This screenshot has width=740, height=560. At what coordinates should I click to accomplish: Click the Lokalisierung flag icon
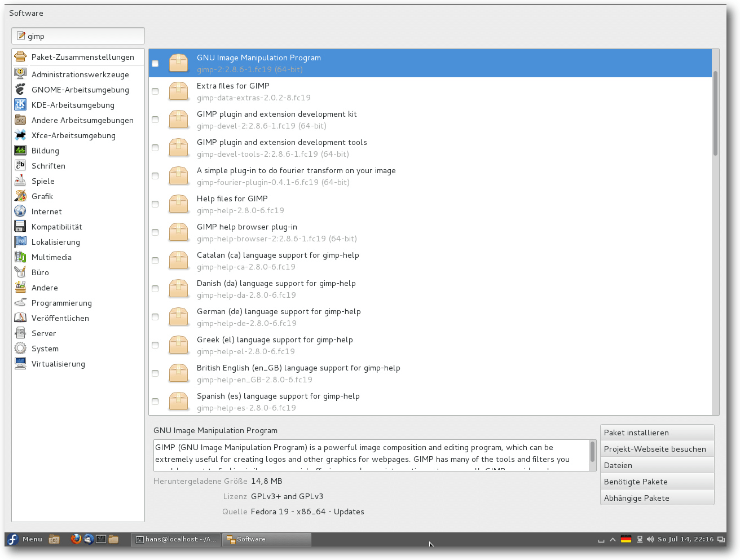click(x=20, y=241)
